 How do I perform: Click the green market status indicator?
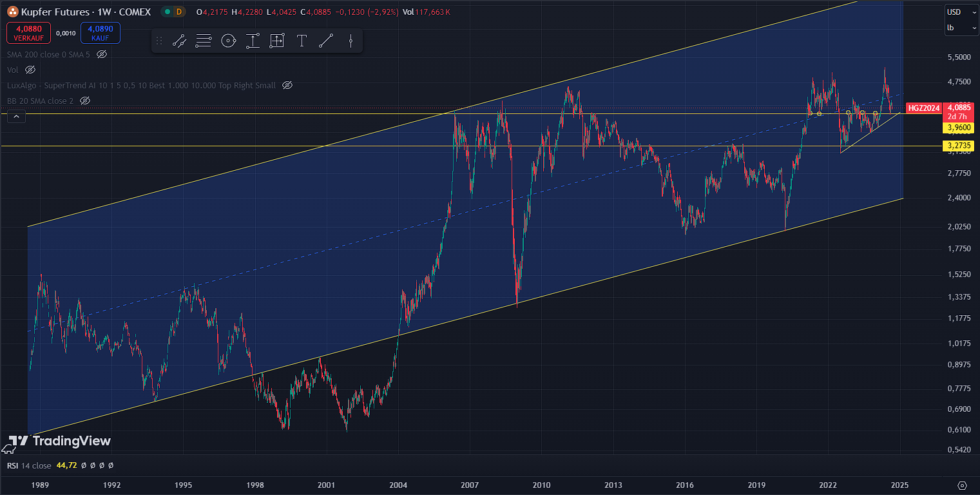(x=167, y=12)
